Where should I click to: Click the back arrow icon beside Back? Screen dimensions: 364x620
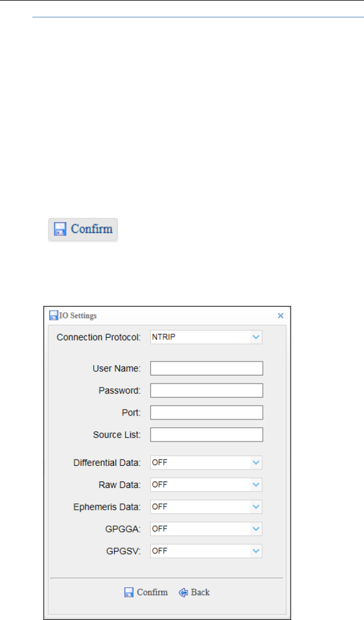click(x=183, y=592)
